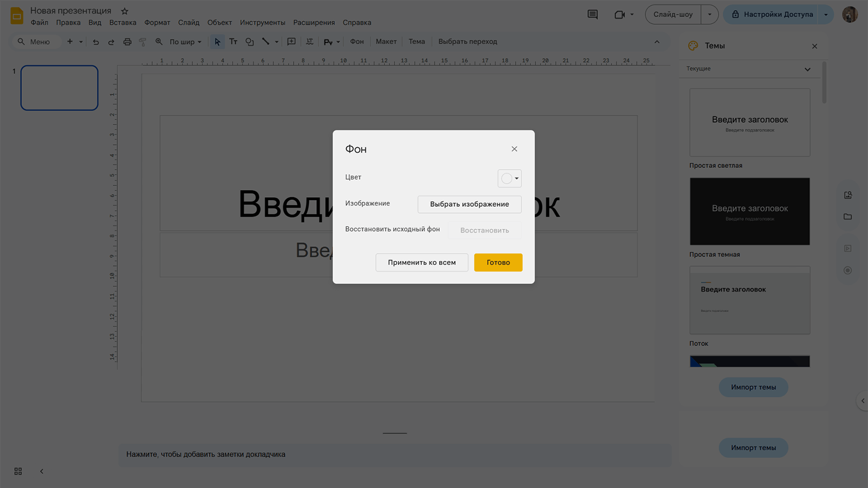Click Выбрать изображение button
Screen dimensions: 868x488
469,204
